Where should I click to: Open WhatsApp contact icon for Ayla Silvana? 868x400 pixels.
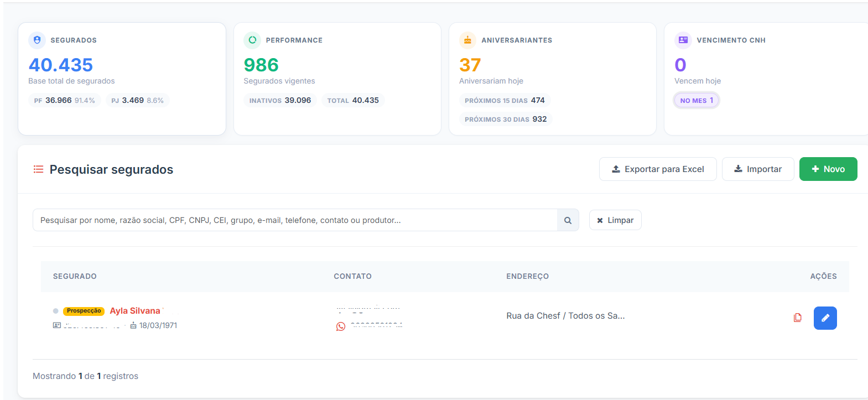[341, 326]
